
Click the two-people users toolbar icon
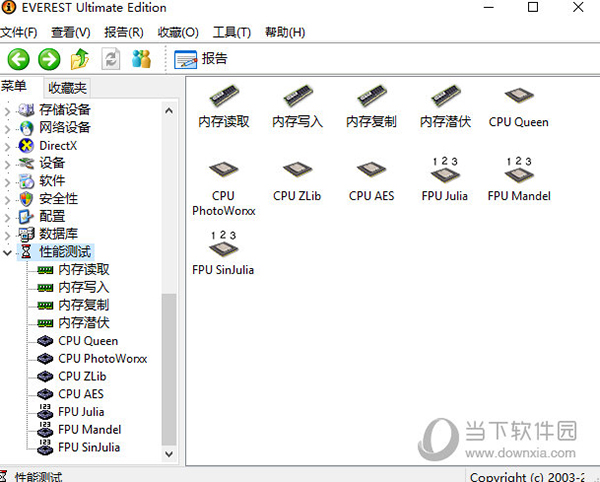click(141, 59)
